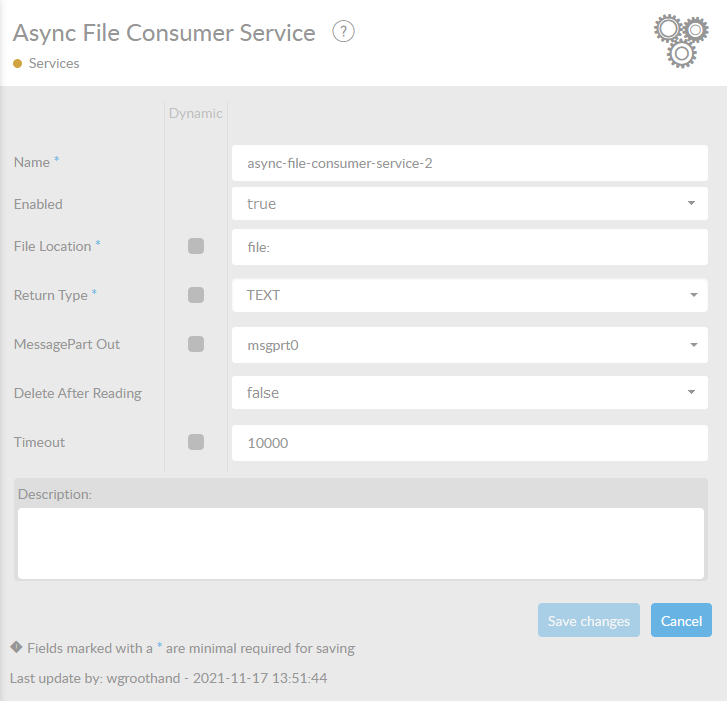Click the Timeout value field
Screen dimensions: 727x701
click(x=470, y=443)
